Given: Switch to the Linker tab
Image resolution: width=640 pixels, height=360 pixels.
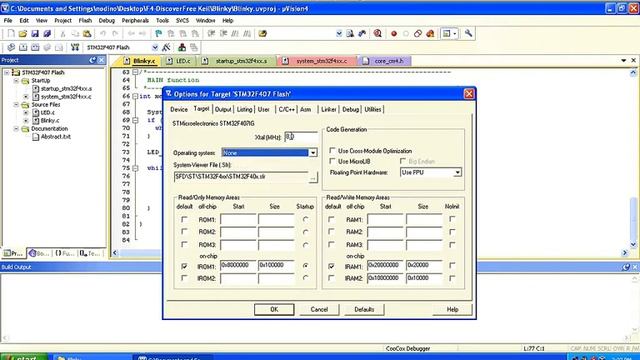Looking at the screenshot, I should (x=329, y=109).
